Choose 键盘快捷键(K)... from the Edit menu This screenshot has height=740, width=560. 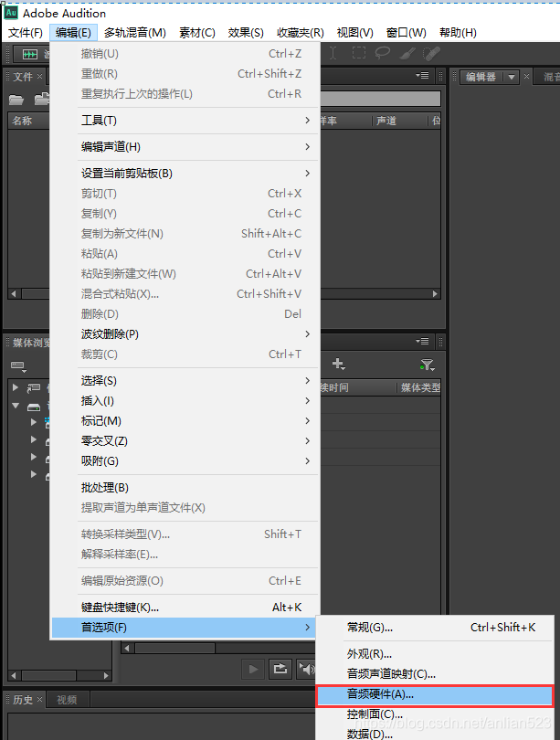click(185, 608)
